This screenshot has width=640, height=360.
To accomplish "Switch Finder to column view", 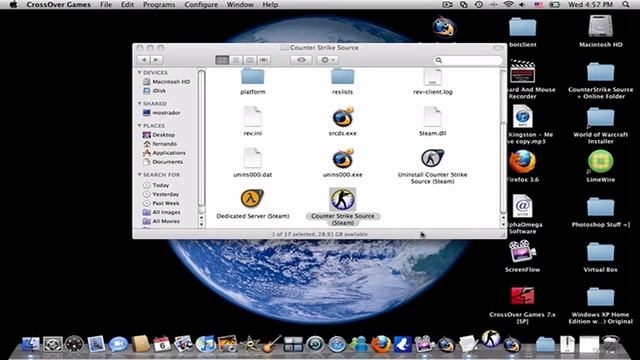I will coord(250,60).
